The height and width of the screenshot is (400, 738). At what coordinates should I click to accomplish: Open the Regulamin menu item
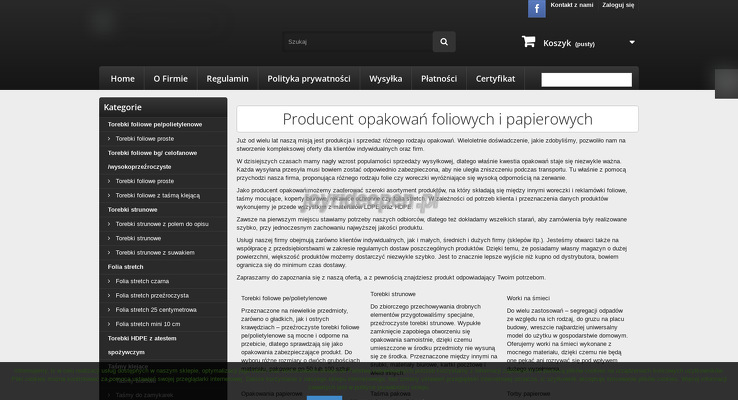click(228, 78)
